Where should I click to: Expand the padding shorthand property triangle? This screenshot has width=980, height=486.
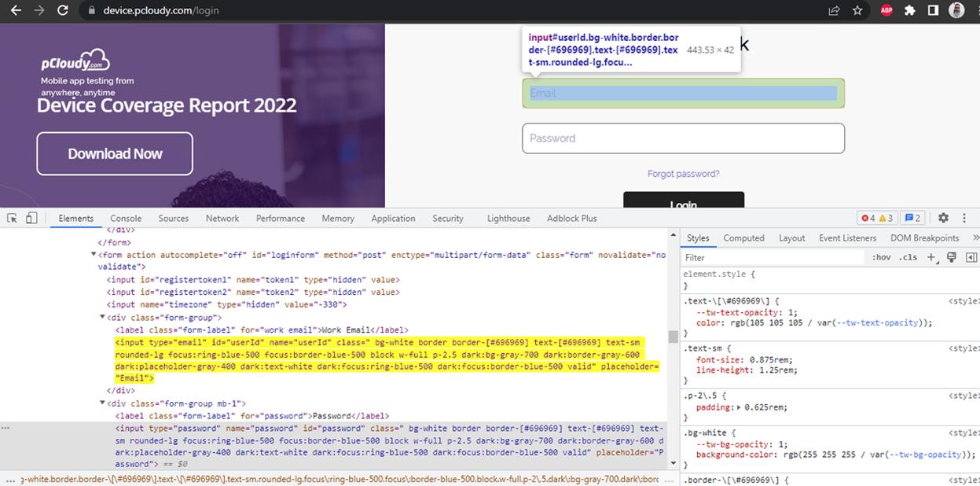coord(740,407)
